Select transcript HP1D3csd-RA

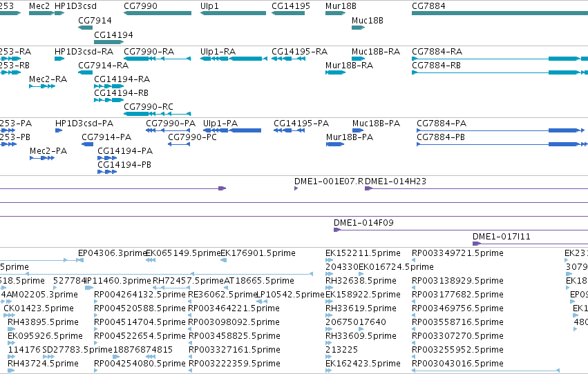point(84,51)
